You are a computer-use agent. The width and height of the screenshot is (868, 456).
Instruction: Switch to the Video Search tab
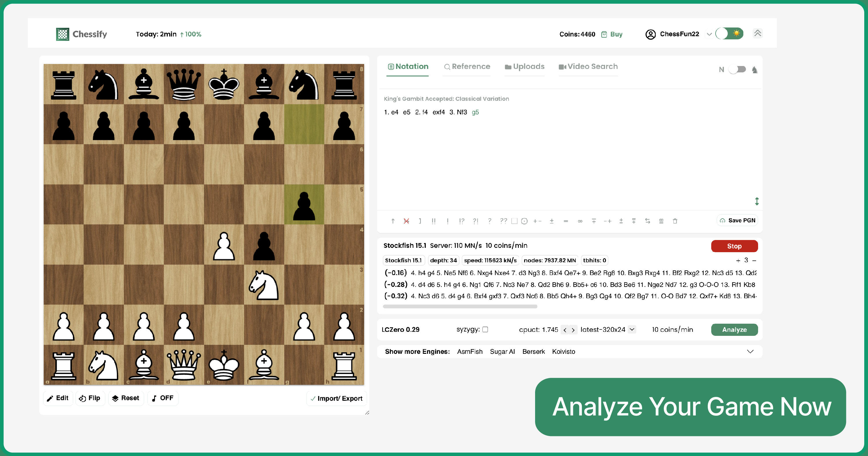pyautogui.click(x=588, y=67)
